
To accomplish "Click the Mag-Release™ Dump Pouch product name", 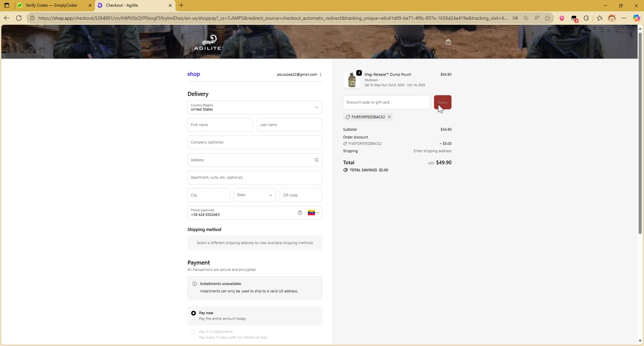I will [388, 75].
